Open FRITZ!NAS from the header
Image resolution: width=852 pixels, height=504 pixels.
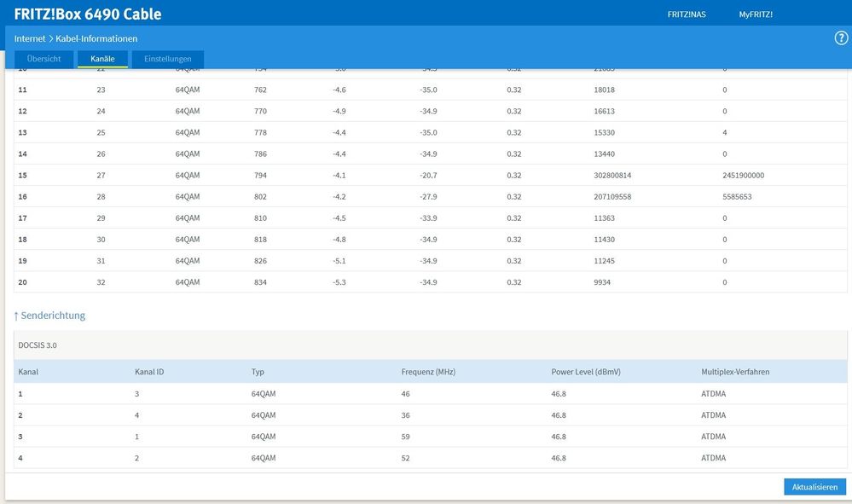(x=687, y=14)
